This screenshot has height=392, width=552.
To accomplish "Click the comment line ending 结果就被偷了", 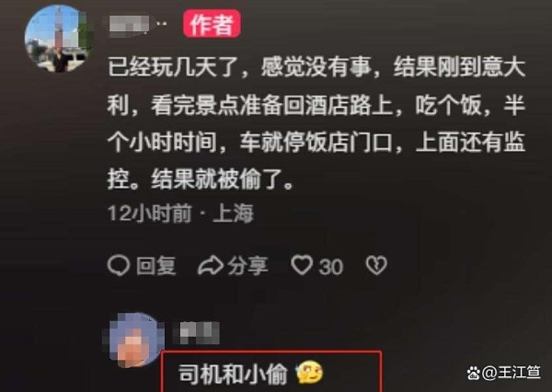I will tap(200, 179).
